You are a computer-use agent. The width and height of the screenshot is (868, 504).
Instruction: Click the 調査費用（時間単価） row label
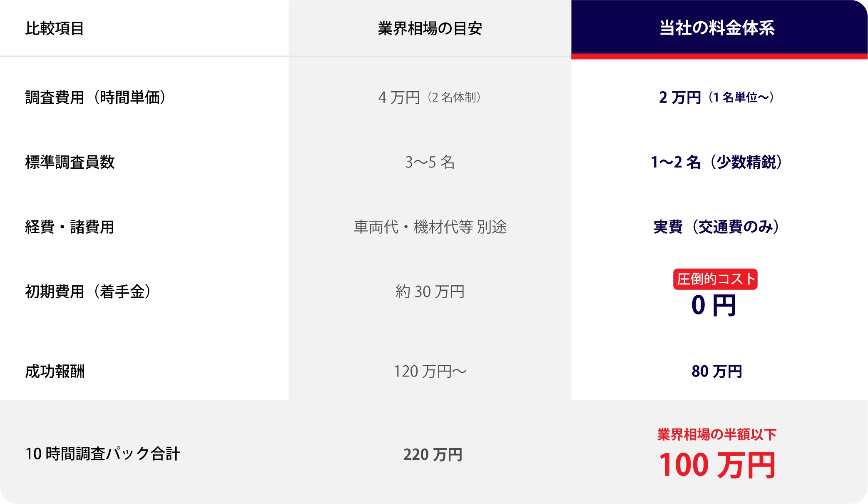click(96, 97)
